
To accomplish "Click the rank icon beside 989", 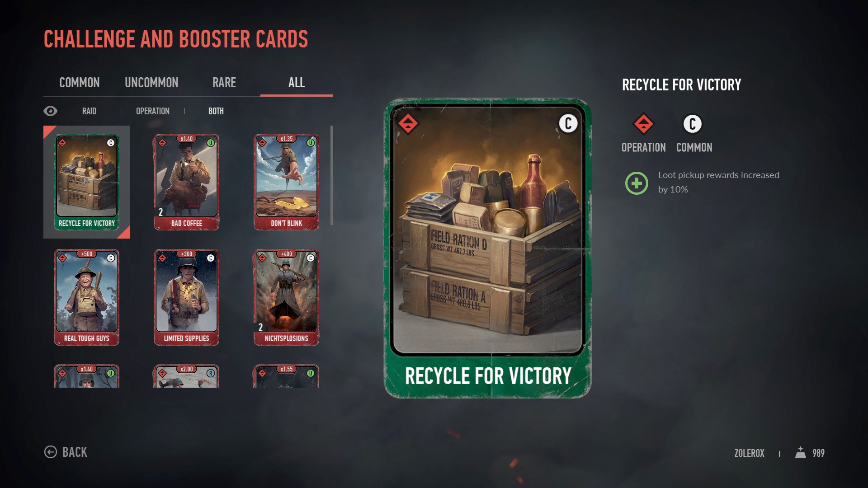I will pos(801,452).
